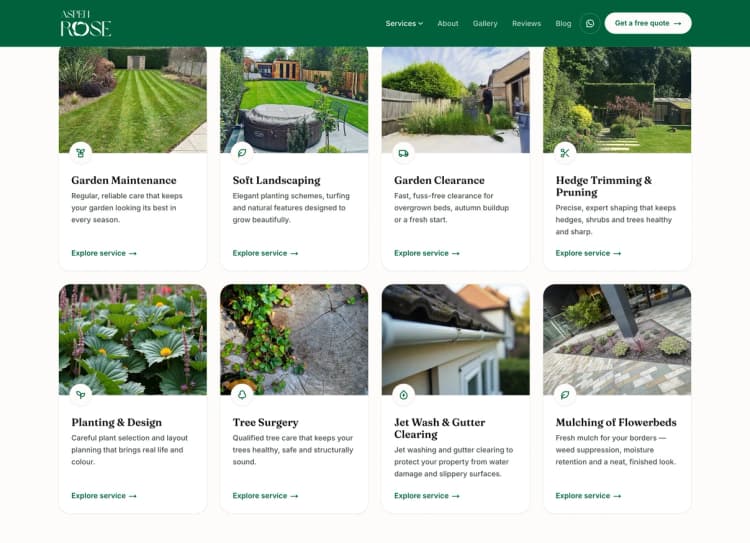Screen dimensions: 750x543
Task: Click the Aspen Rose logo
Action: point(86,23)
